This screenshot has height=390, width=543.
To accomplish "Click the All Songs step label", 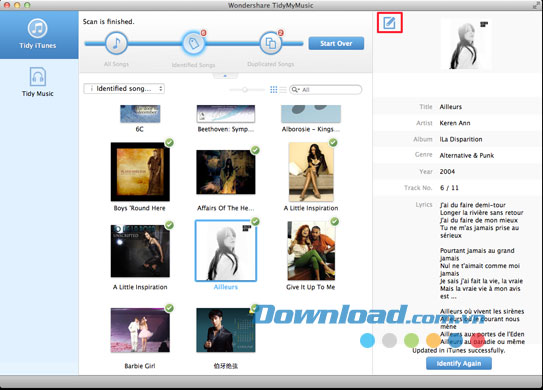I will click(x=116, y=64).
